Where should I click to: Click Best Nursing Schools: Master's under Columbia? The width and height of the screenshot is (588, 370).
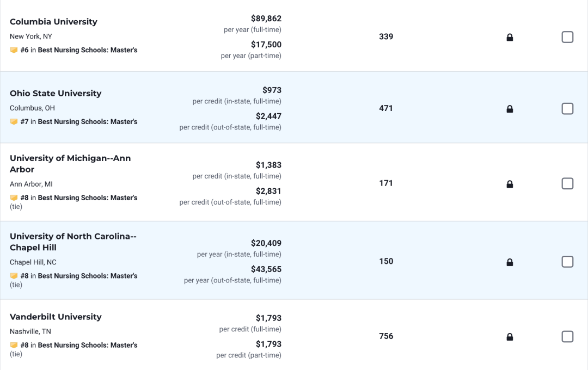click(x=87, y=50)
